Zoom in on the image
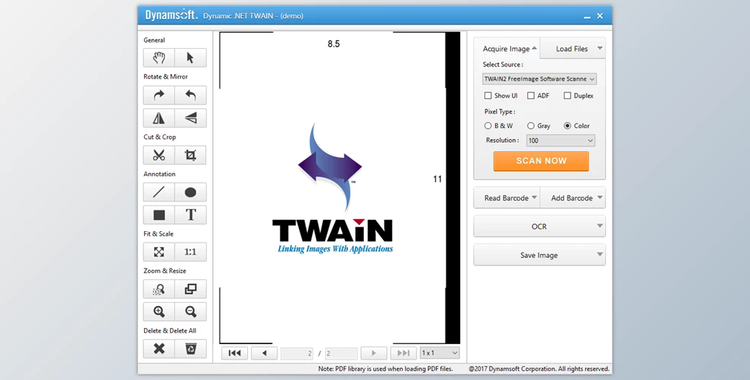 coord(159,312)
